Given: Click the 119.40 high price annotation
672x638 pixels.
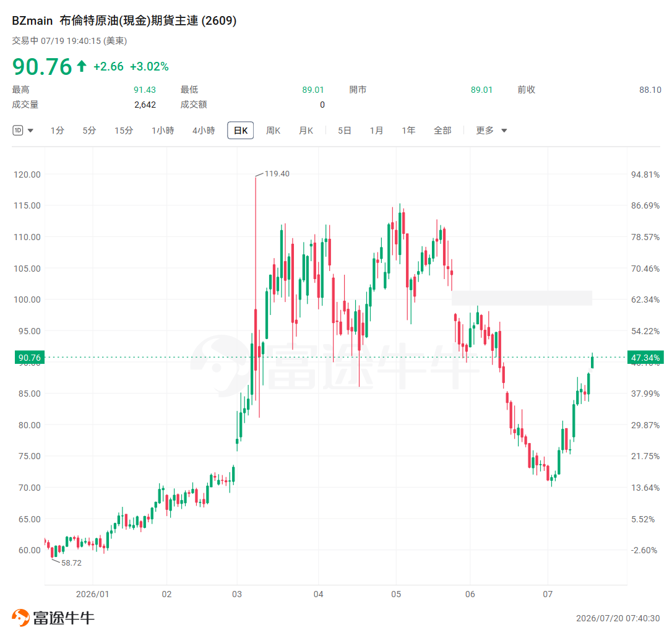Looking at the screenshot, I should coord(277,173).
